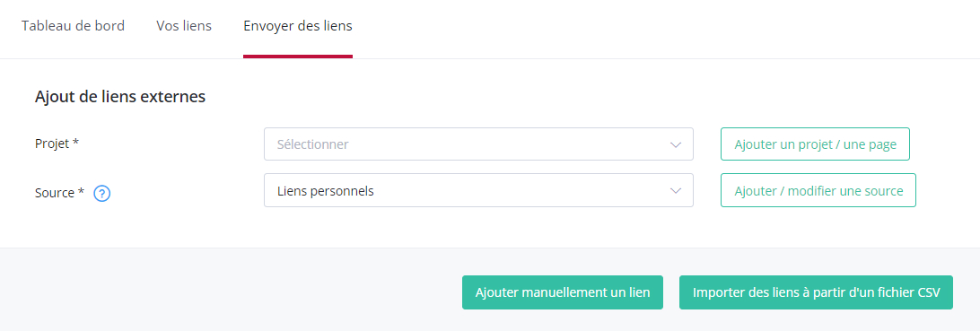Click the Projet * field label
The image size is (980, 331).
[57, 143]
